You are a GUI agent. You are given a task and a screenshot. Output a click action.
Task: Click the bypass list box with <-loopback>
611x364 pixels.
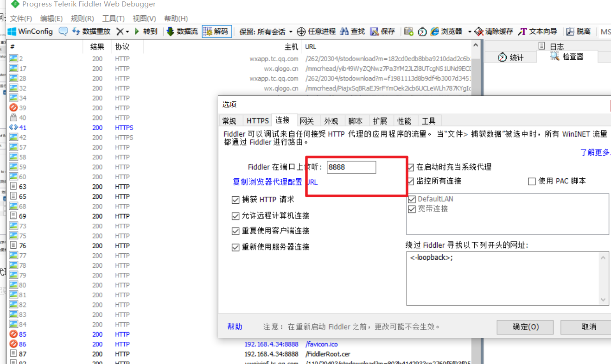[507, 278]
